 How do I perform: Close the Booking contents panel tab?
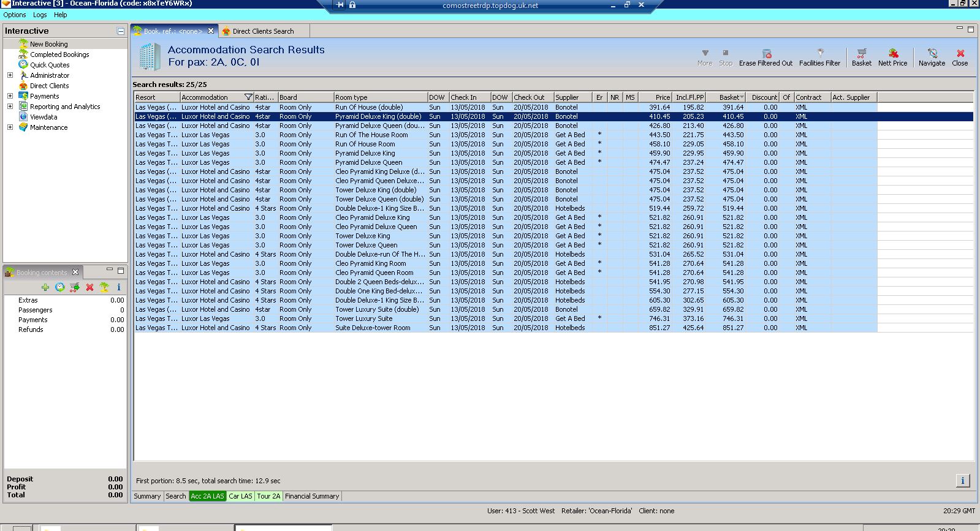pyautogui.click(x=75, y=272)
